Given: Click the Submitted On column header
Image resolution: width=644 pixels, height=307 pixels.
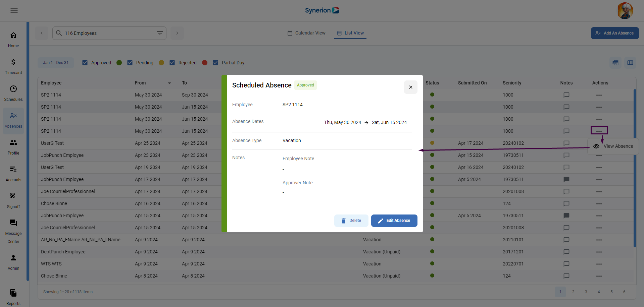Looking at the screenshot, I should click(473, 83).
